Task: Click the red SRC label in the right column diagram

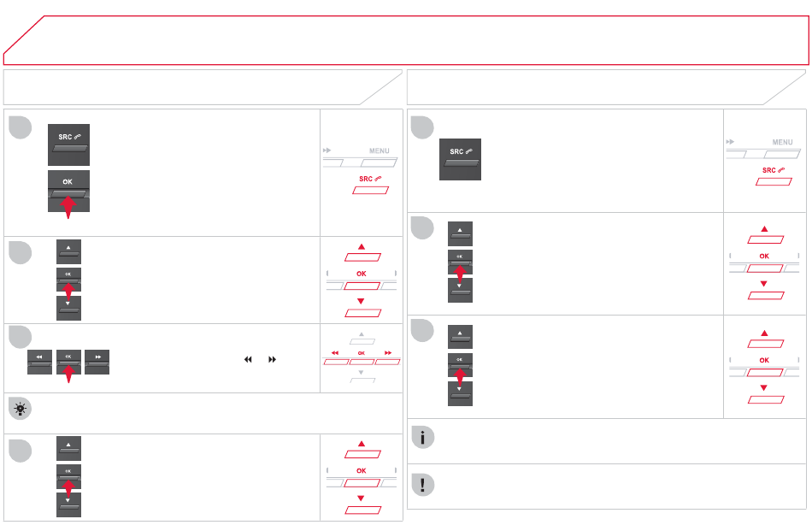Action: click(x=774, y=170)
